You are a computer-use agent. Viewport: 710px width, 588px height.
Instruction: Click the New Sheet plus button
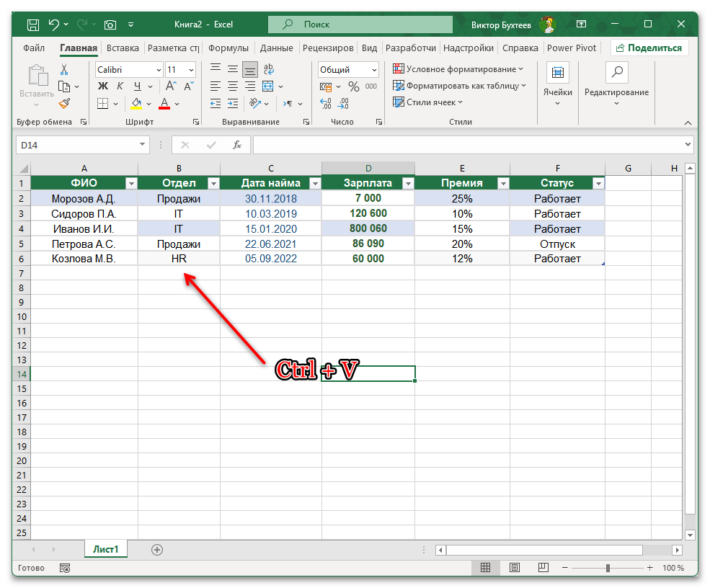pos(157,548)
